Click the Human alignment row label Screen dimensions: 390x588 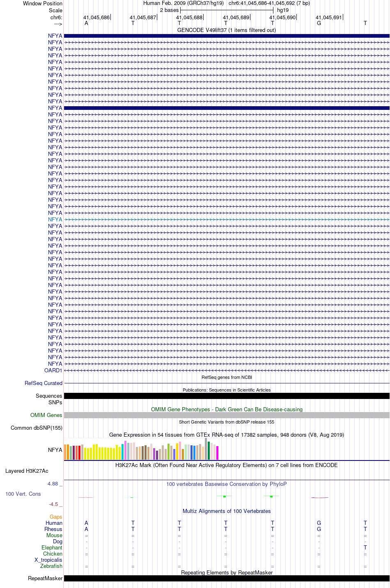click(54, 523)
